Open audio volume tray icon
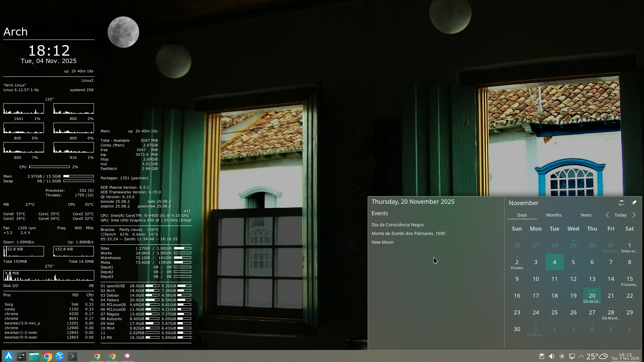The width and height of the screenshot is (644, 362). click(x=552, y=356)
